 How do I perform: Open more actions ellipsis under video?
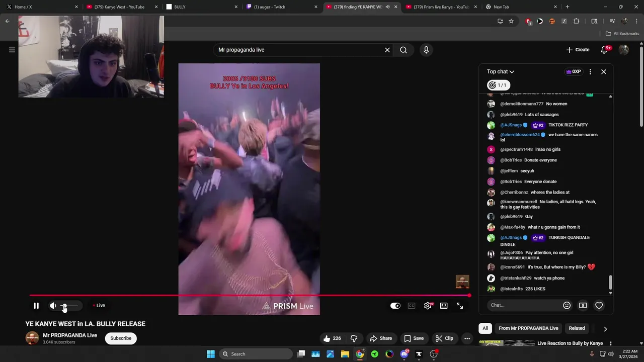(x=467, y=338)
